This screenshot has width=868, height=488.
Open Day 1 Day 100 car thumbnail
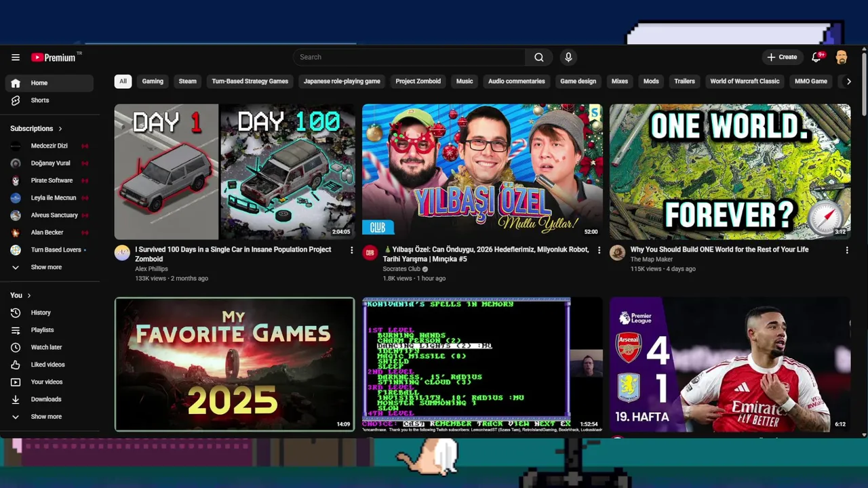pyautogui.click(x=235, y=171)
